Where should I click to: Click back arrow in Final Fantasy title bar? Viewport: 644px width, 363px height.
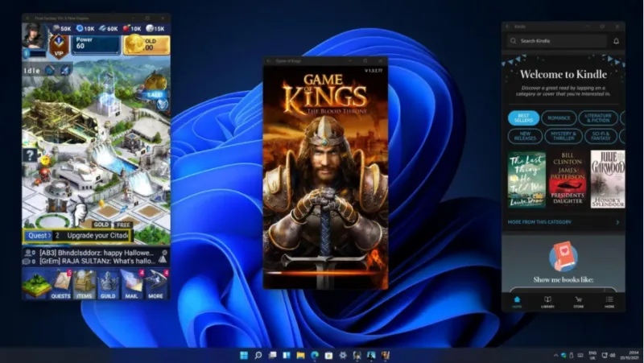coord(27,18)
